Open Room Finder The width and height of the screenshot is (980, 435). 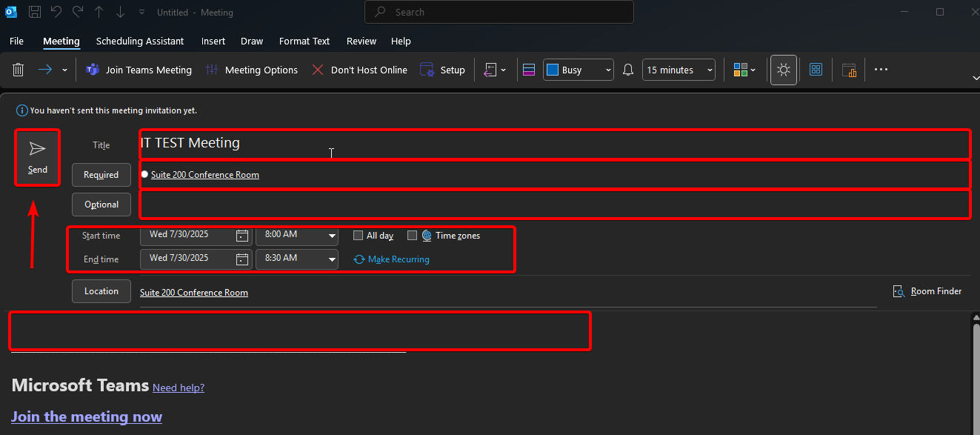927,291
